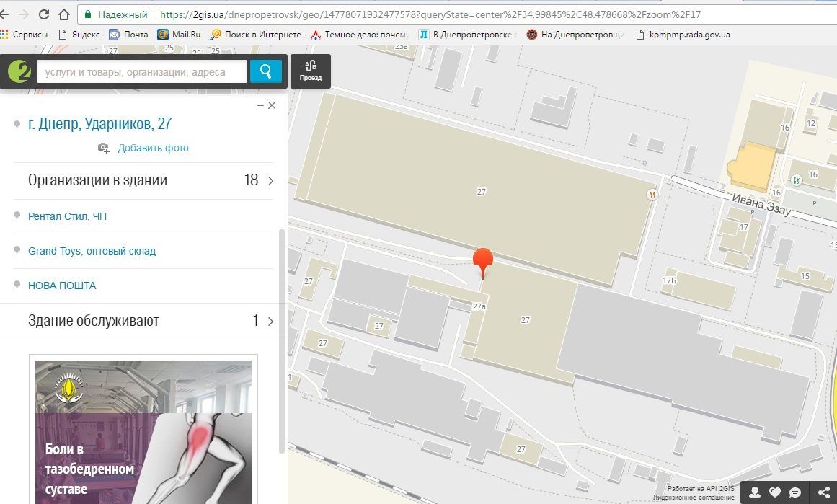
Task: Click the share icon
Action: [x=823, y=492]
